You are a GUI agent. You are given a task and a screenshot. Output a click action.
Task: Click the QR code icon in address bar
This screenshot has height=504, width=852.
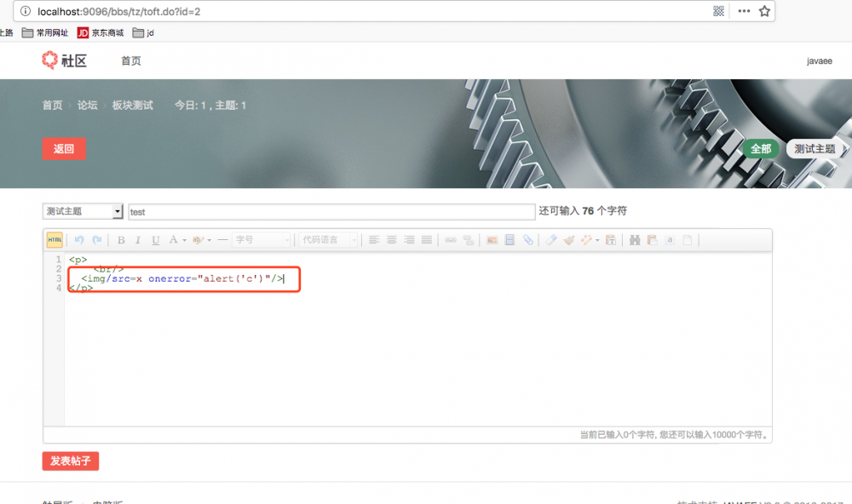[x=718, y=11]
